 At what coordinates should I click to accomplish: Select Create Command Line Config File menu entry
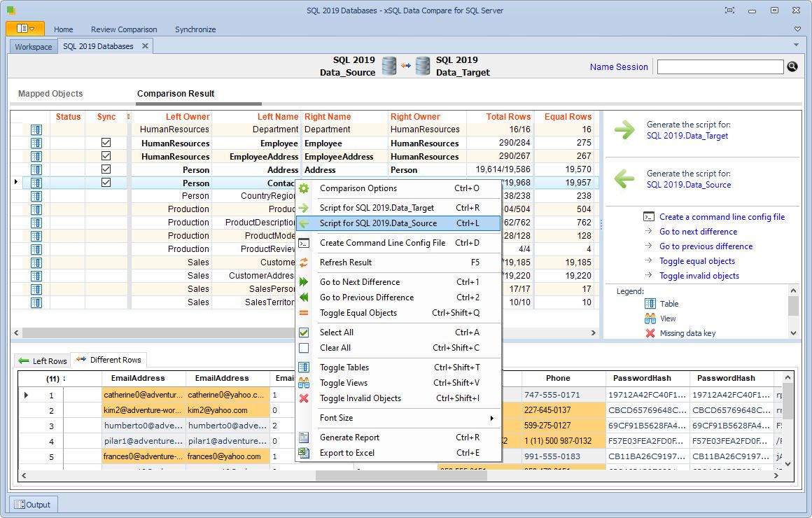click(x=398, y=243)
